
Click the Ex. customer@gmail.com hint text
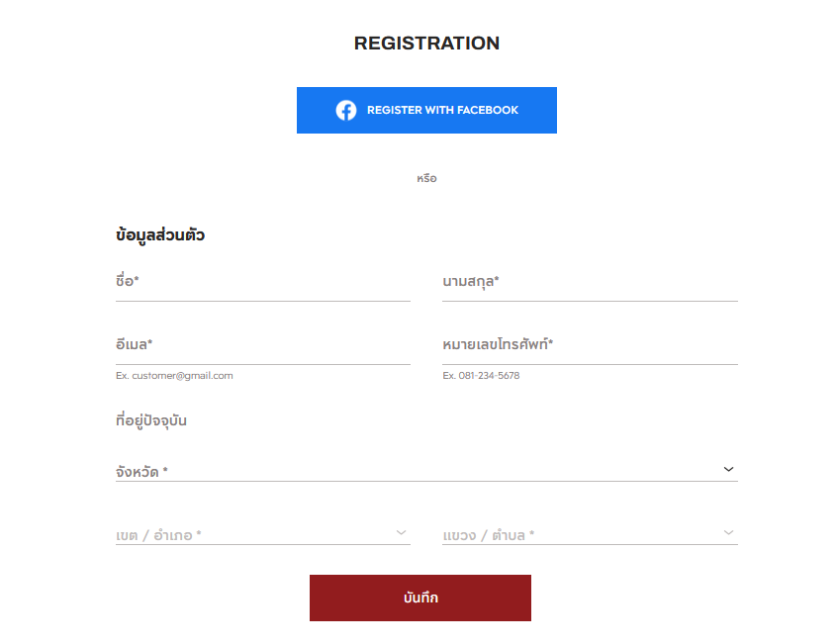[174, 376]
